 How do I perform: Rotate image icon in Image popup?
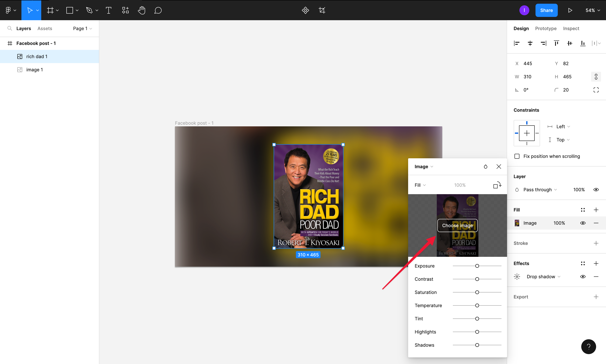click(x=497, y=185)
